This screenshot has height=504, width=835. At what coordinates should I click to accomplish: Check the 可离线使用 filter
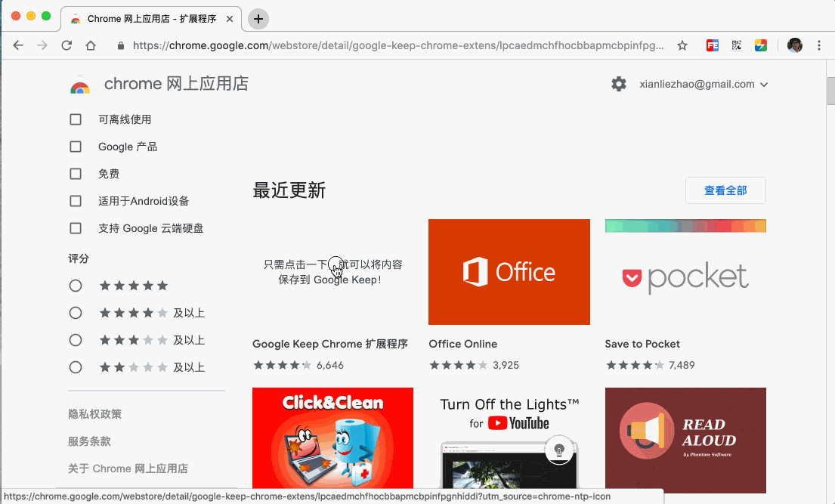pyautogui.click(x=76, y=119)
